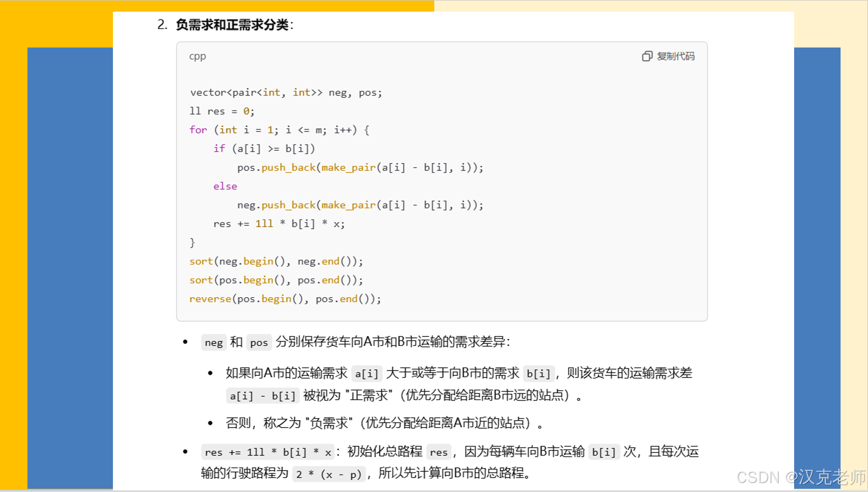
Task: Click the reverse(pos.begin(), pos.end()) line
Action: (285, 299)
